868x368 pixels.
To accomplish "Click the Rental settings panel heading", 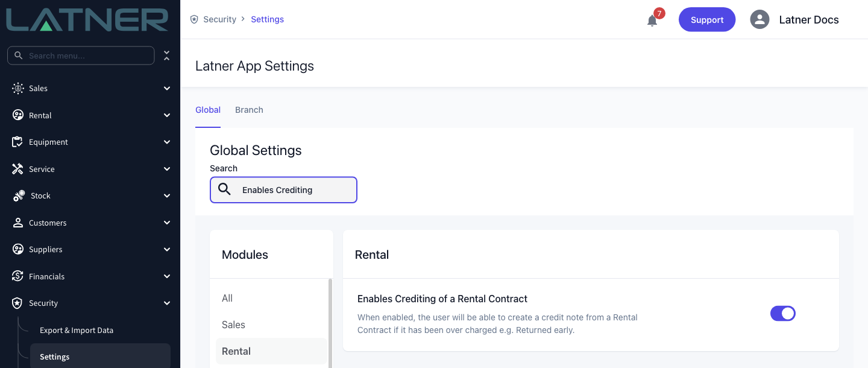I will tap(372, 255).
